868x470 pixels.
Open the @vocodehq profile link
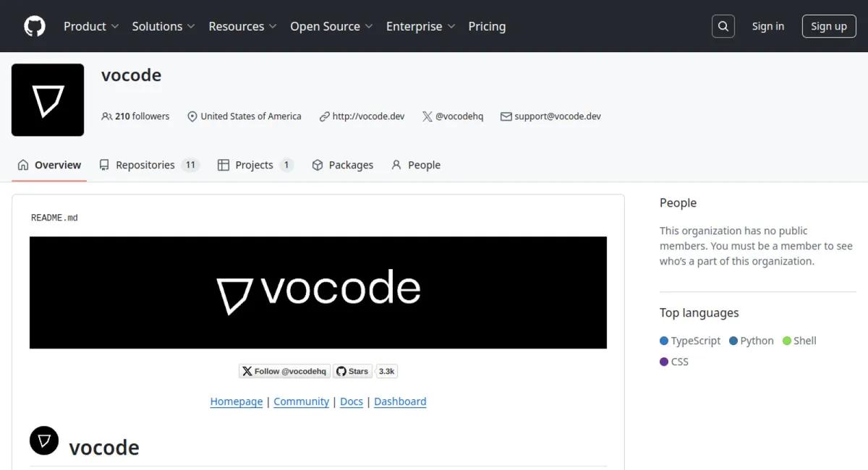(x=459, y=116)
